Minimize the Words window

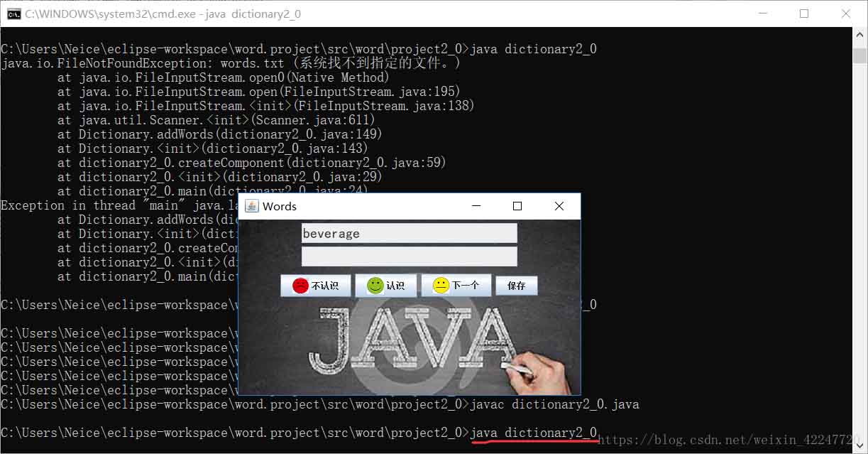(476, 206)
